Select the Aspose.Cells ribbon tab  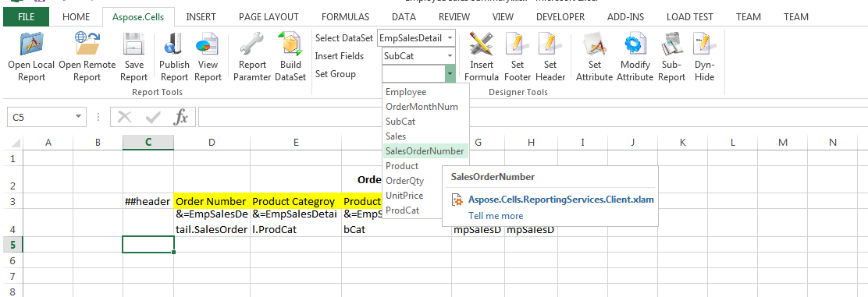(x=138, y=17)
